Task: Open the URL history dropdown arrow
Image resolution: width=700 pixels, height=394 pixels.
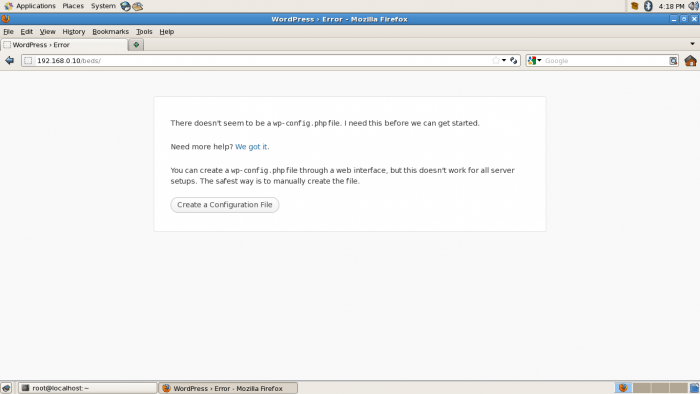Action: click(x=504, y=60)
